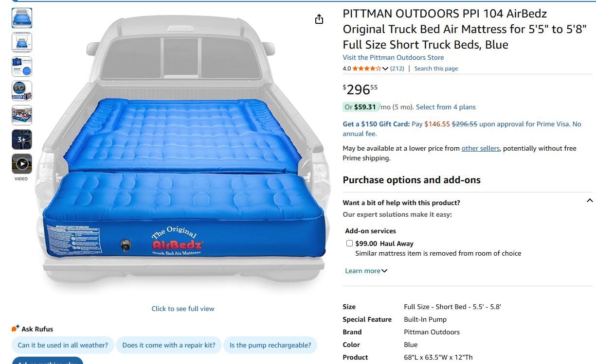Expand the rating breakdown dropdown arrow
Viewport: 596px width, 364px height.
tap(385, 69)
